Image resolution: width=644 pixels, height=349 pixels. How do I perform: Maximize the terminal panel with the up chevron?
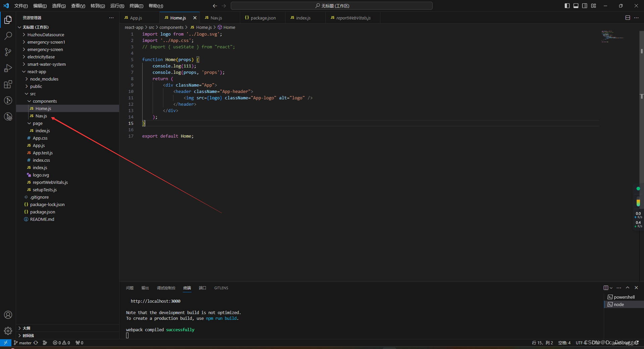click(628, 288)
